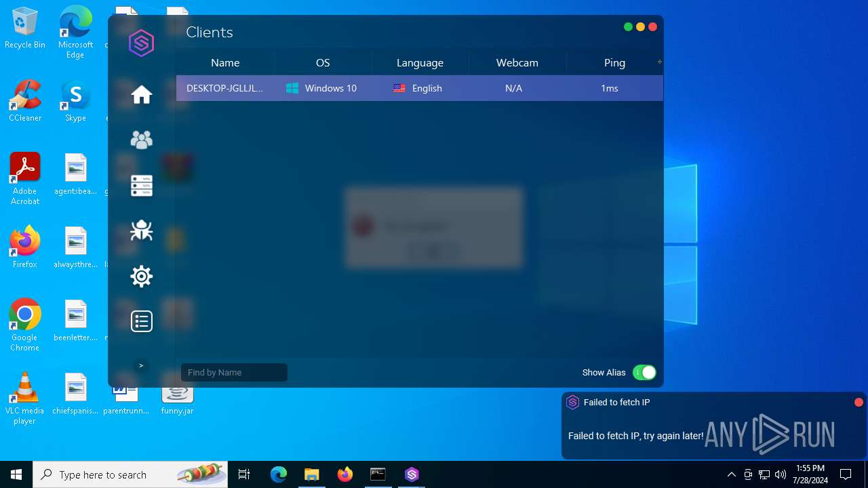Open the settings gear sidebar icon
The height and width of the screenshot is (488, 868).
142,276
